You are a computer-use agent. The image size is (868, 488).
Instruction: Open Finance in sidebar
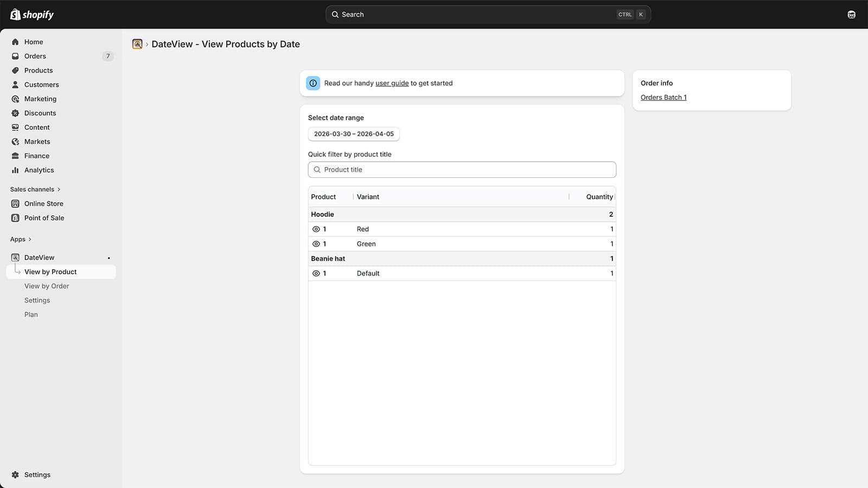[37, 156]
